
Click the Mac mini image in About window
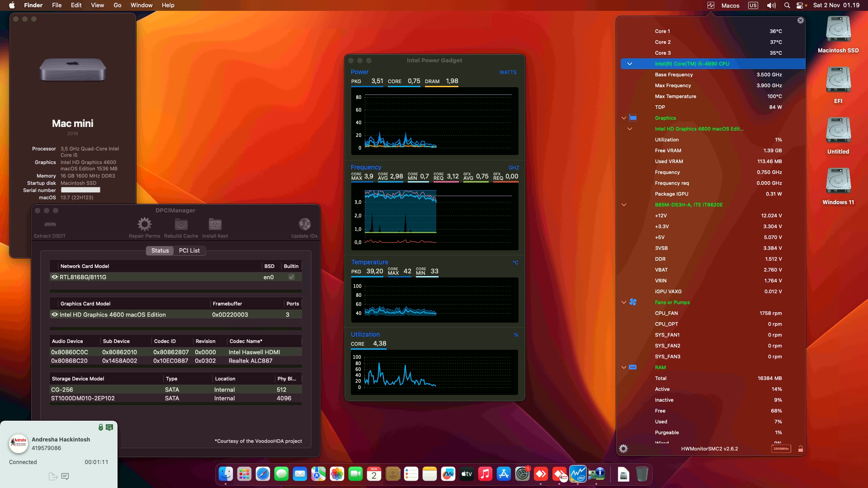point(73,69)
